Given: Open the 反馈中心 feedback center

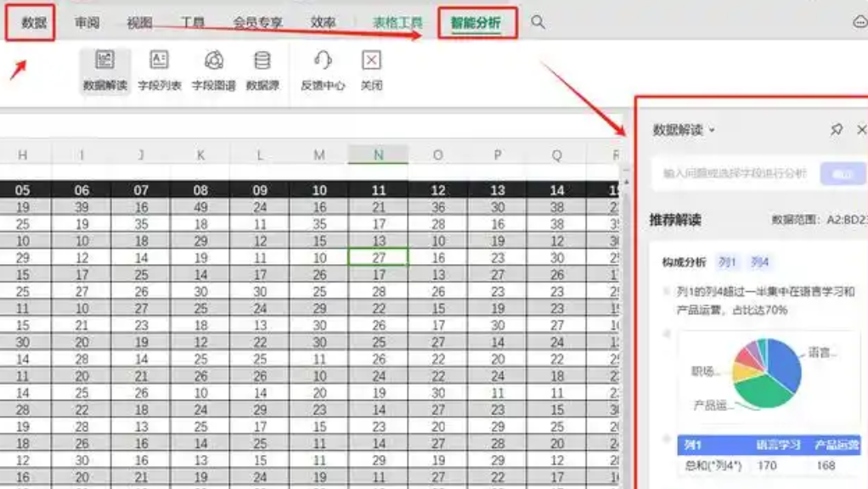Looking at the screenshot, I should (323, 70).
